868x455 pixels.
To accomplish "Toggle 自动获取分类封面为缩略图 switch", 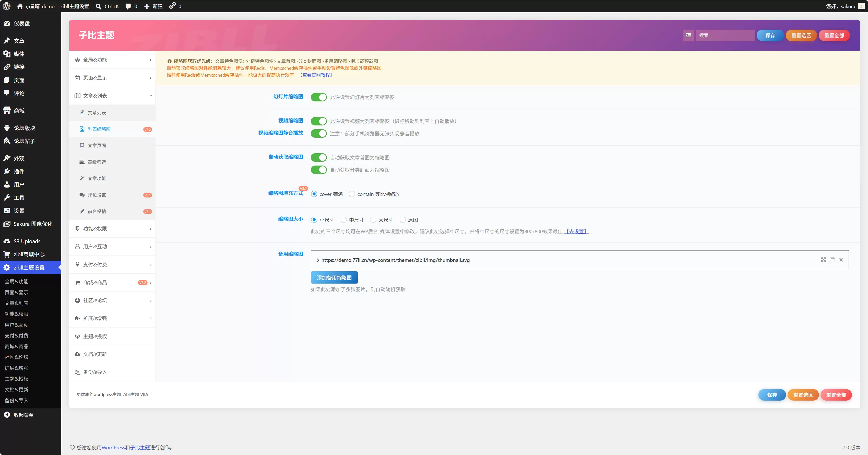I will pos(318,170).
